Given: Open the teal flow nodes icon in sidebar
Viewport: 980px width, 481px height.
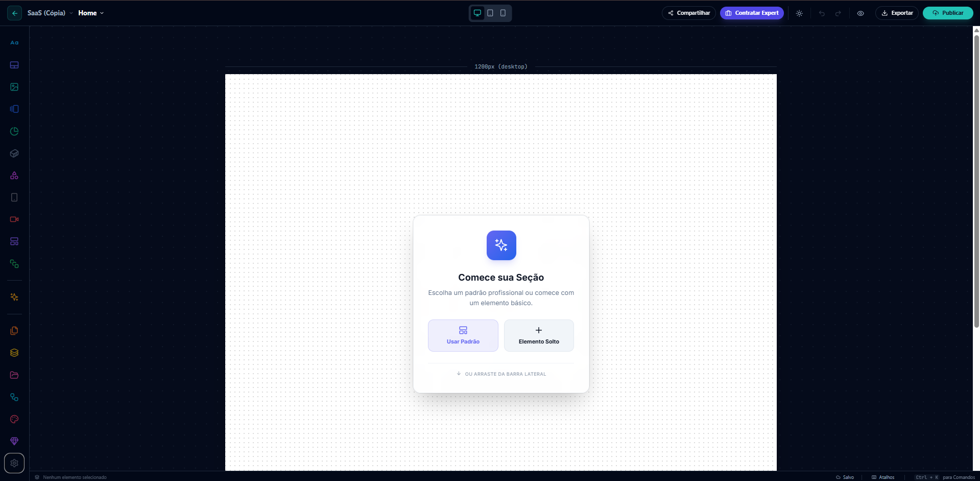Looking at the screenshot, I should coord(14,397).
